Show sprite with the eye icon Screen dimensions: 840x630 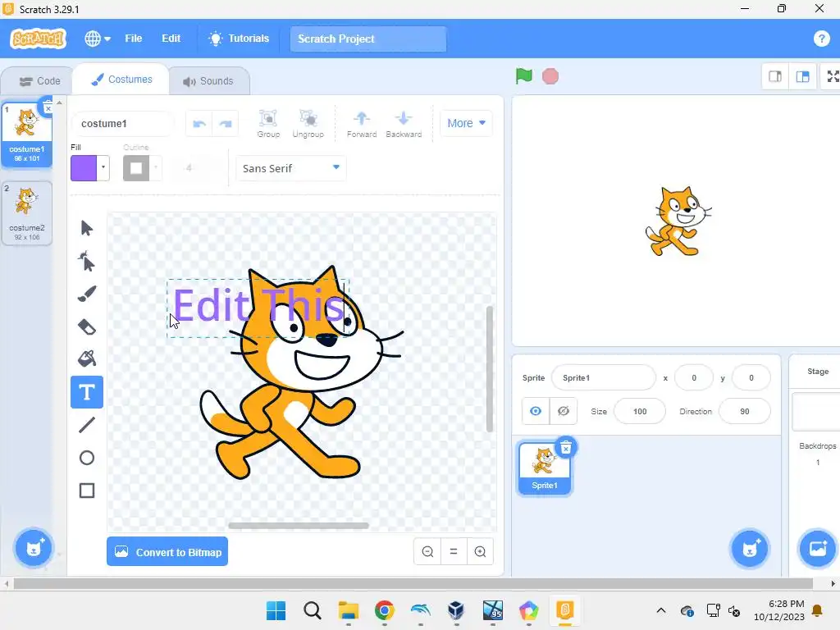[536, 411]
